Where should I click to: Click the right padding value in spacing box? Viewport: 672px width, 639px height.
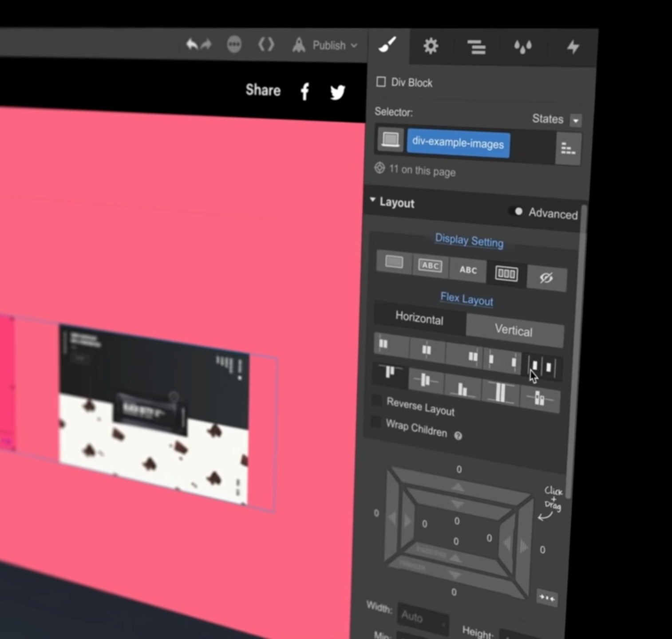pos(489,538)
